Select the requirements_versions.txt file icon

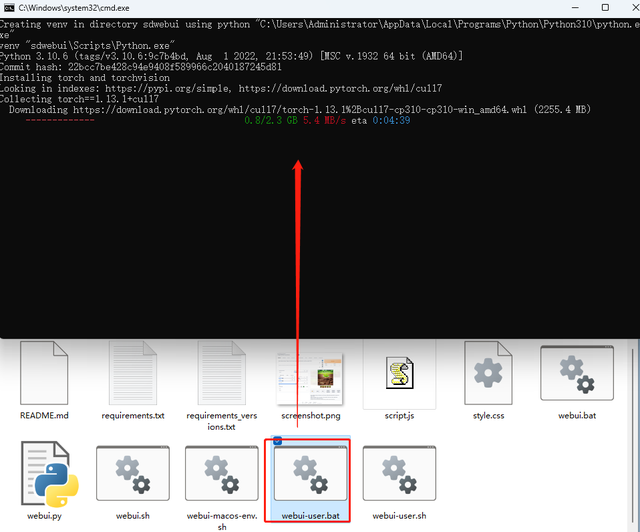coord(222,372)
